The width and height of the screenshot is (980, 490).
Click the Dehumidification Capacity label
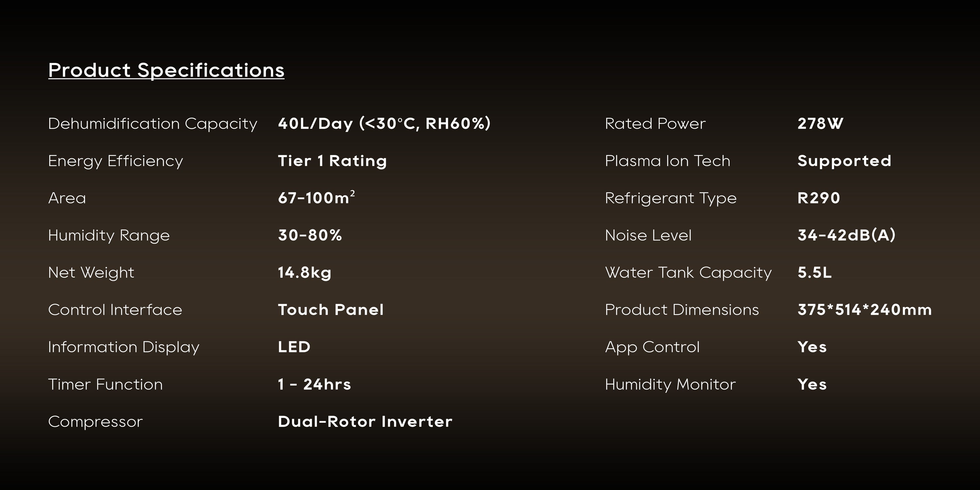click(153, 123)
